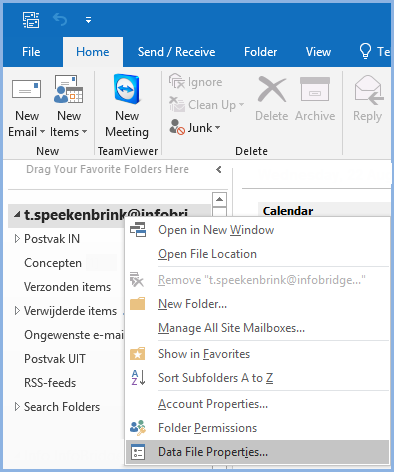
Task: Select the Postvak IN folder
Action: [x=52, y=239]
